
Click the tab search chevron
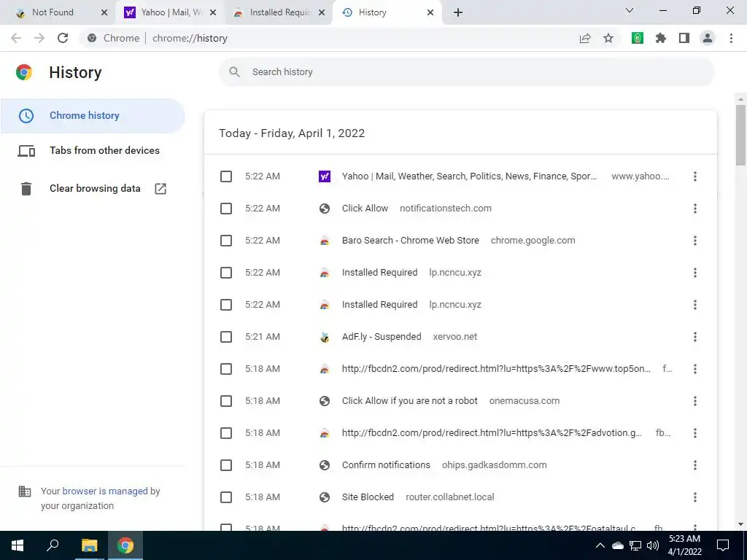click(x=630, y=10)
